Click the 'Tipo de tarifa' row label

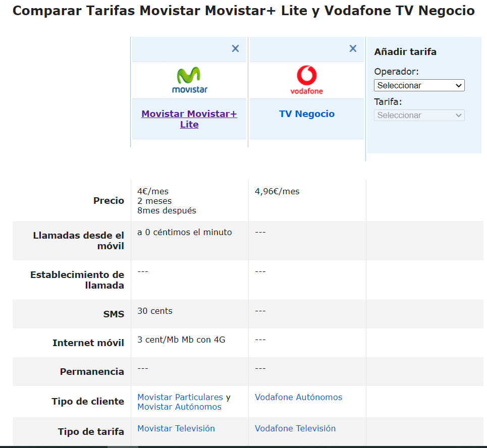pyautogui.click(x=91, y=431)
